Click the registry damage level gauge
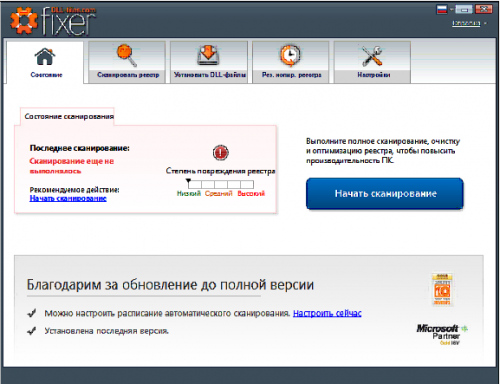The image size is (500, 384). point(220,184)
